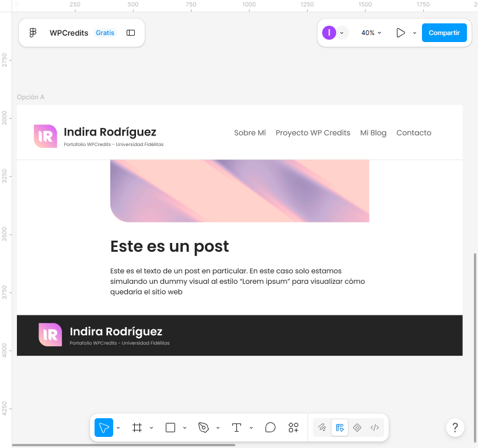The image size is (478, 448).
Task: Switch to Draw mode icon
Action: point(322,427)
